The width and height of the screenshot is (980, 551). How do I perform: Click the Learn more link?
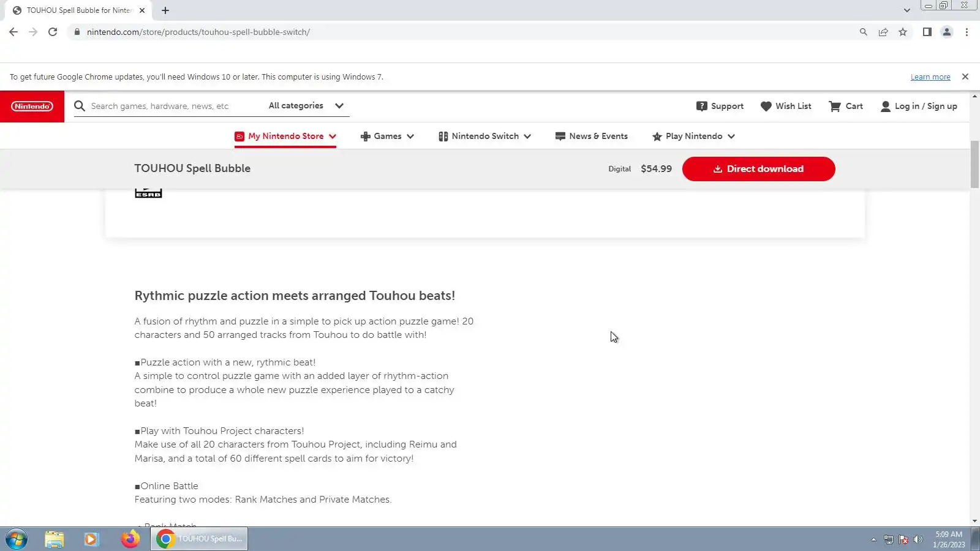point(930,77)
